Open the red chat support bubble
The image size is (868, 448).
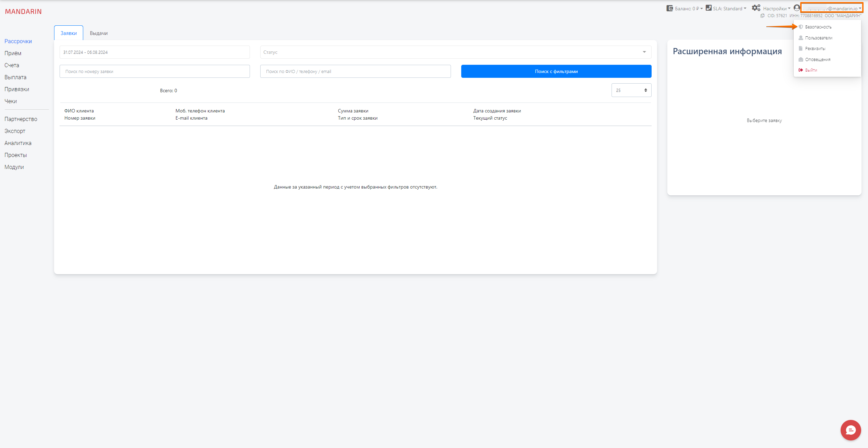(x=850, y=430)
